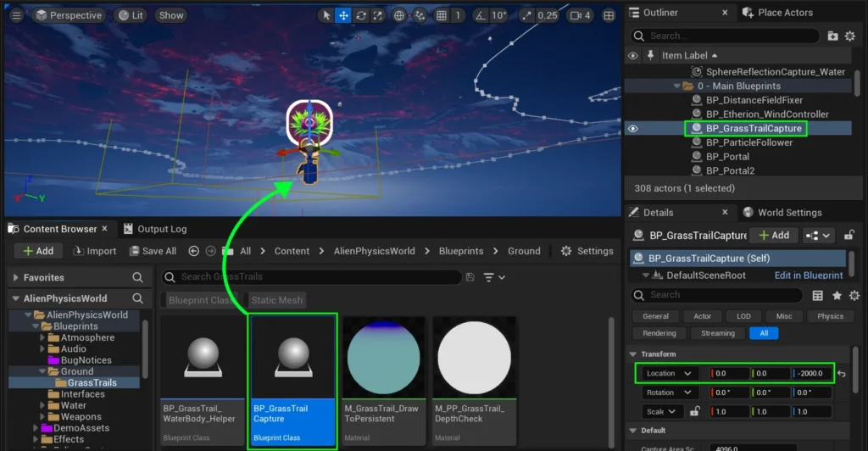Reset Location to default with arrow icon
The width and height of the screenshot is (868, 451).
(842, 373)
